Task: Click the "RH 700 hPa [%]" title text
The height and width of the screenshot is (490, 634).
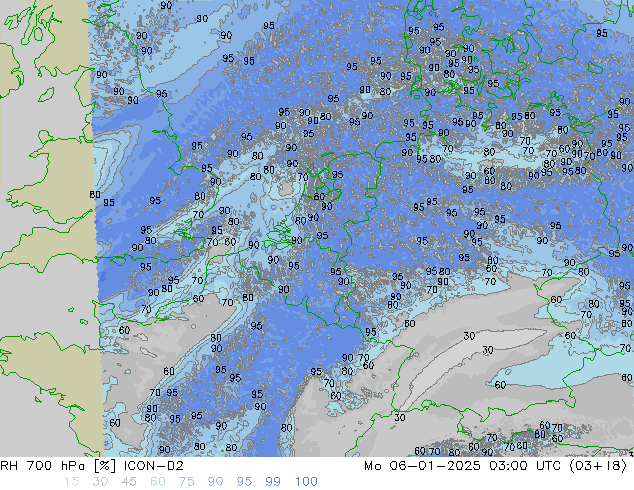Action: (x=58, y=466)
